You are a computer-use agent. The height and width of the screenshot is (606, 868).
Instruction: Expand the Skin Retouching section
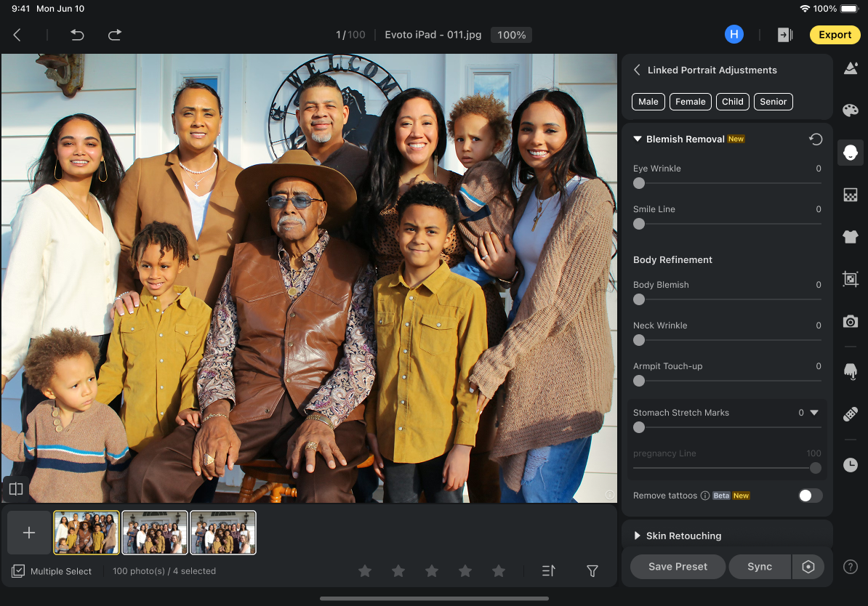638,536
